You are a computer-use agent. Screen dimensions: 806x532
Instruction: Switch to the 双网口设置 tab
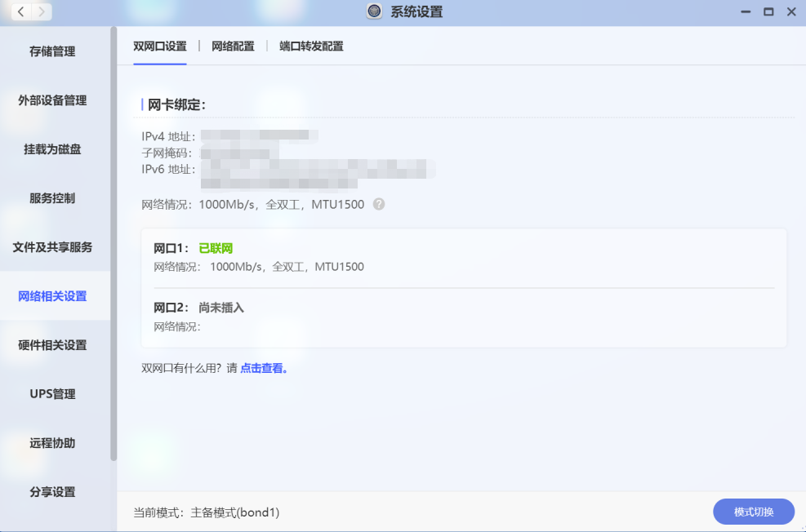pos(160,47)
